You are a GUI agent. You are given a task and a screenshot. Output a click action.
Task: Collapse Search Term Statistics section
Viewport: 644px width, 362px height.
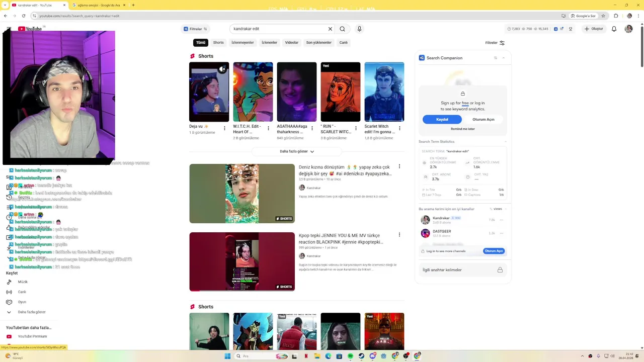[506, 142]
